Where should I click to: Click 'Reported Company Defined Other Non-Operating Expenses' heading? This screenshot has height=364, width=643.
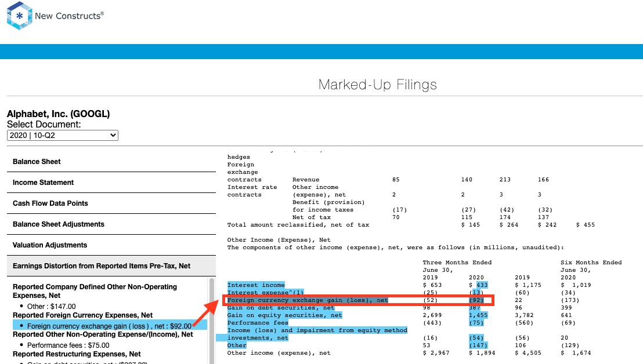(95, 291)
